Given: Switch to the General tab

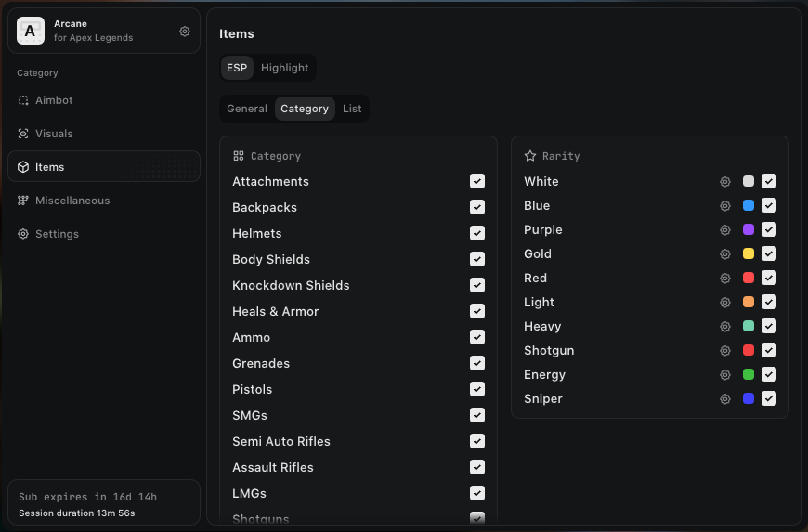Looking at the screenshot, I should coord(247,109).
